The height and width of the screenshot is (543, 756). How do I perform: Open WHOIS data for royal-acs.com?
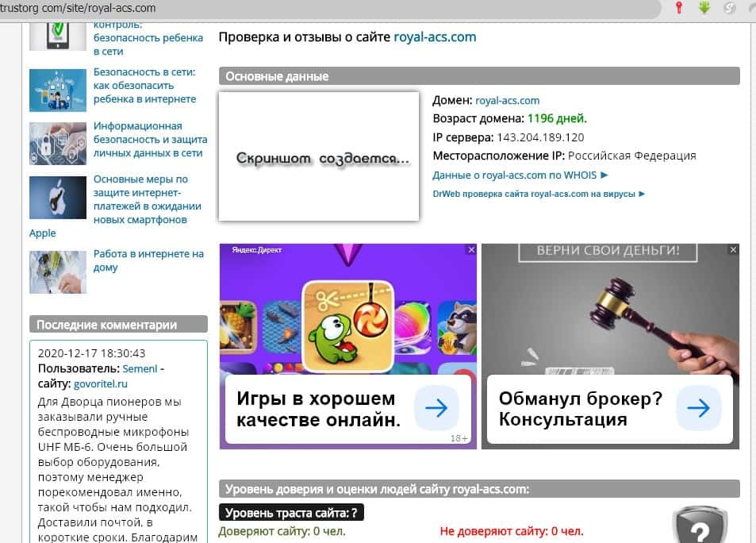click(x=520, y=175)
